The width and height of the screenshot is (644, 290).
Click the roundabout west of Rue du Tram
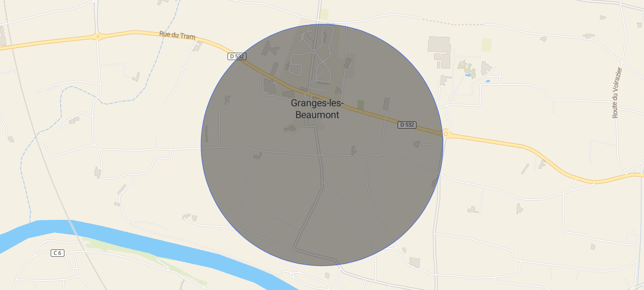coord(98,36)
